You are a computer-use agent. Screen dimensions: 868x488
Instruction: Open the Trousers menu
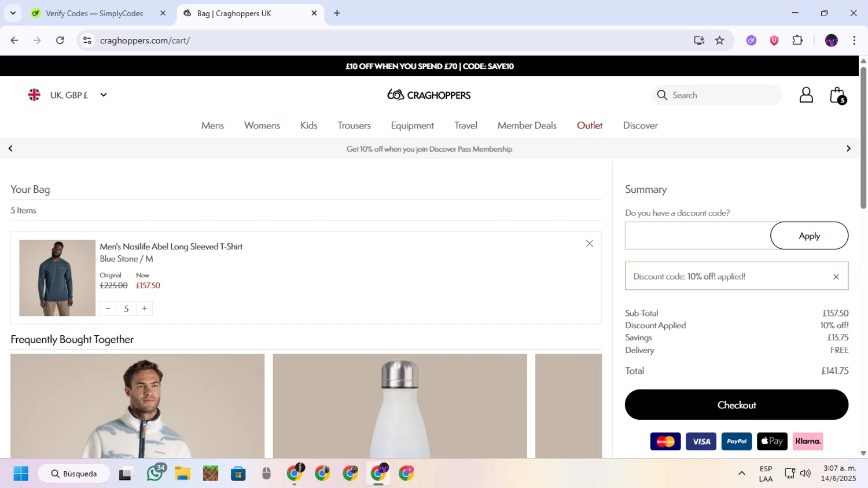(354, 126)
